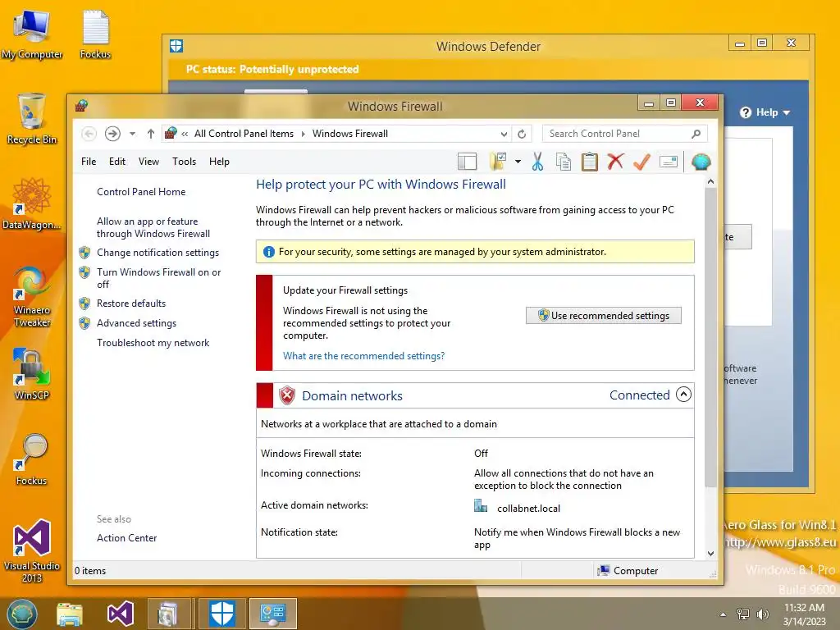Click the shell globe toolbar icon
The width and height of the screenshot is (840, 630).
[701, 162]
